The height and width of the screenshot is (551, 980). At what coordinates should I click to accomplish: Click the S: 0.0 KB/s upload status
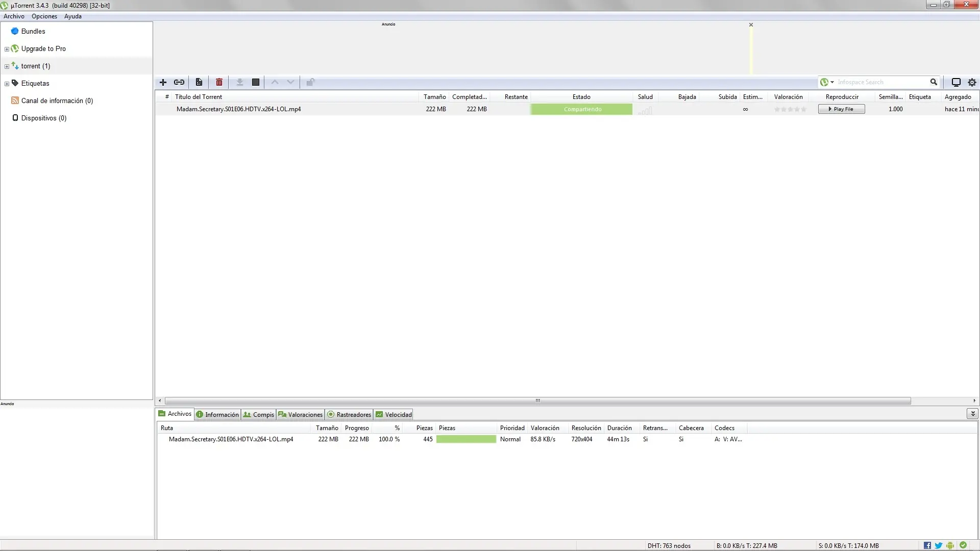848,546
